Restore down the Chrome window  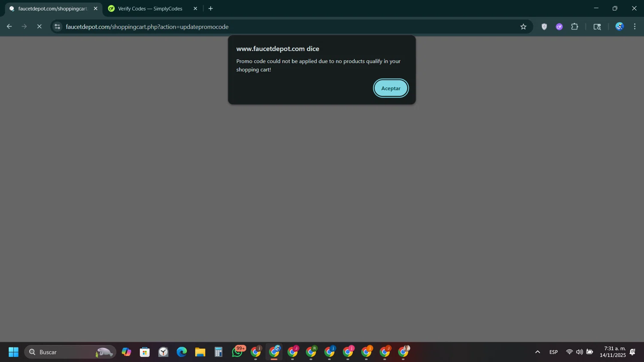point(615,8)
